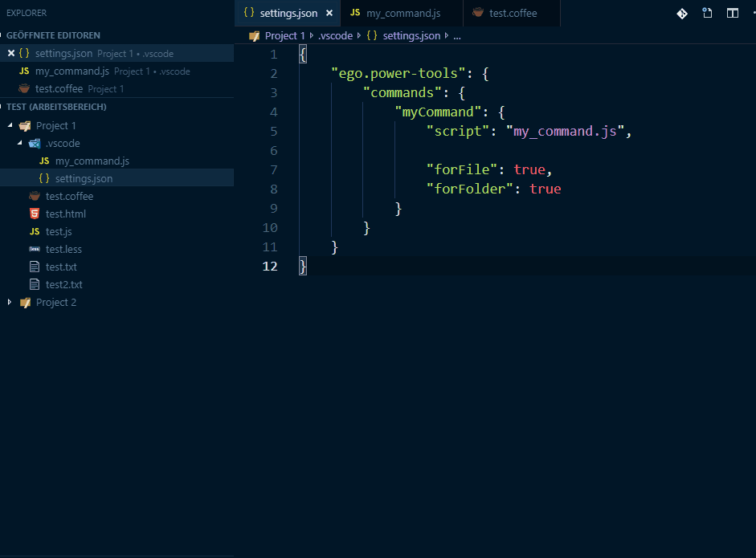Click the "ego.power-tools" key in editor
The width and height of the screenshot is (756, 558).
(398, 74)
